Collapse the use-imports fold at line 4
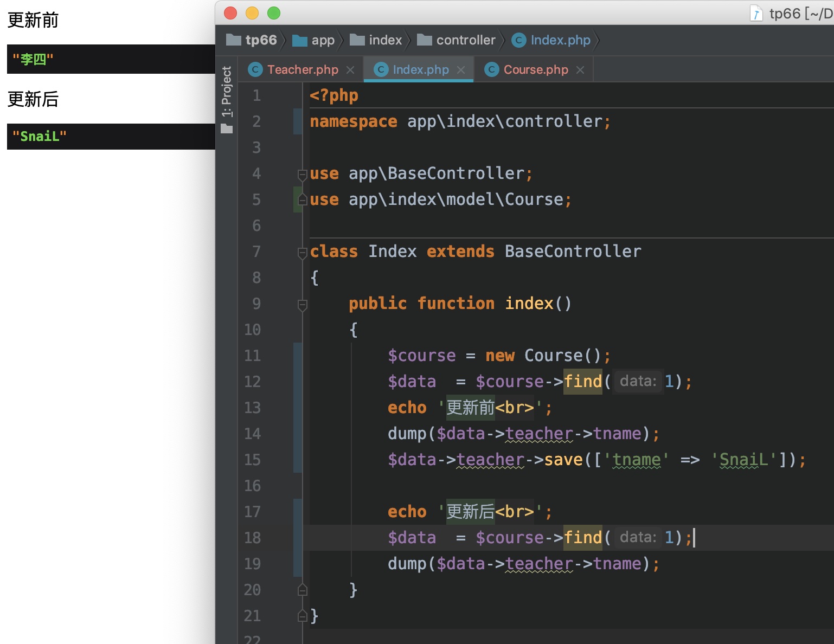This screenshot has width=834, height=644. (303, 174)
